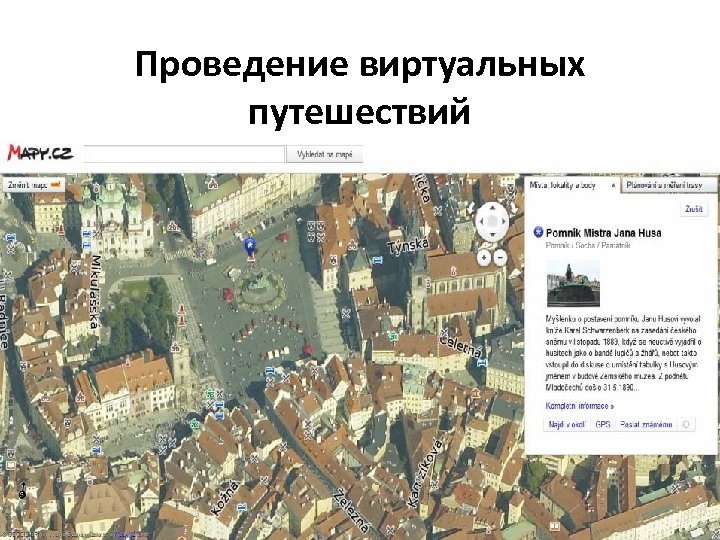720x540 pixels.
Task: Click the Mapy.cz logo
Action: 40,153
